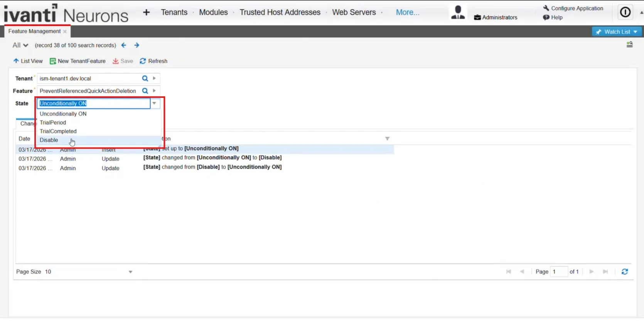
Task: Toggle the State dropdown arrow
Action: pos(154,103)
